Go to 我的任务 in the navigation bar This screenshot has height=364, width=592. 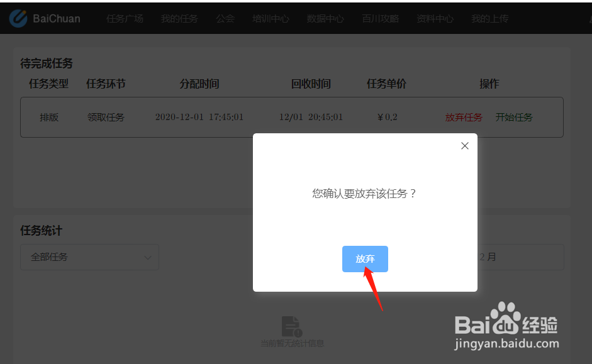pyautogui.click(x=179, y=18)
